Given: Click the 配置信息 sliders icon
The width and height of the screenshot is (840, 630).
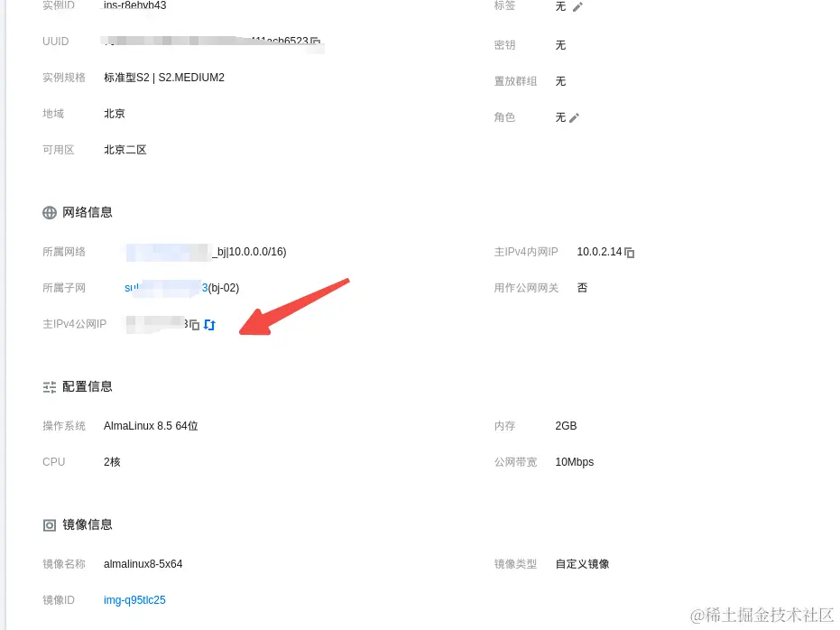Looking at the screenshot, I should point(50,387).
